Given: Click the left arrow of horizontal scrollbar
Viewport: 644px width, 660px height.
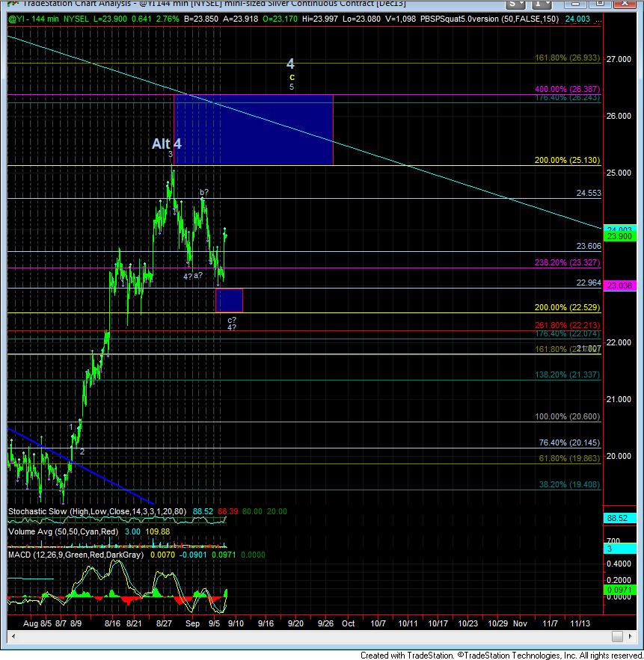Looking at the screenshot, I should [13, 636].
